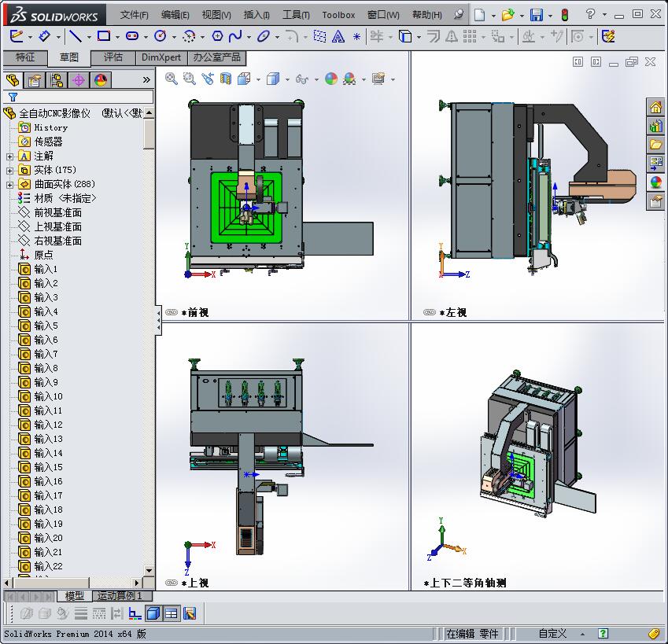The height and width of the screenshot is (644, 668).
Task: Open Appearances tab in task pane
Action: click(655, 182)
